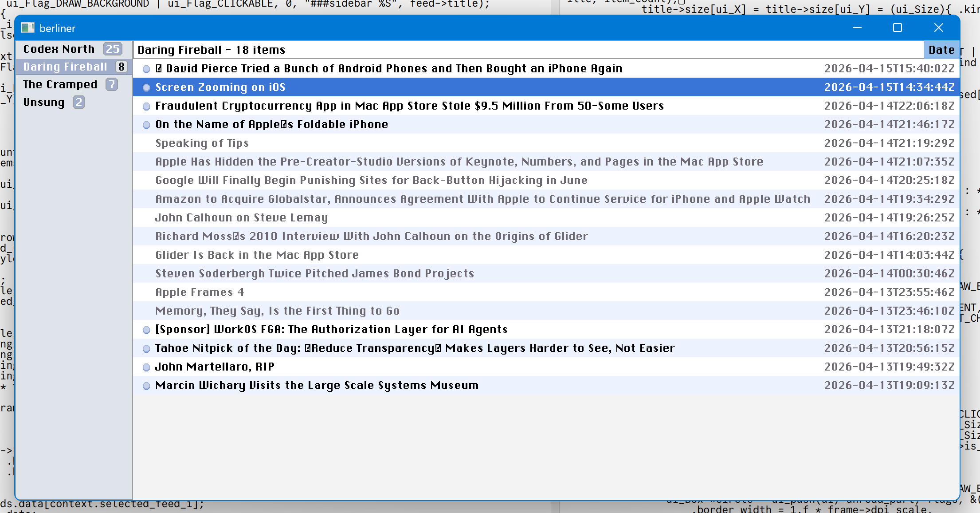Viewport: 980px width, 513px height.
Task: Select Codex North feed in sidebar
Action: [x=59, y=49]
